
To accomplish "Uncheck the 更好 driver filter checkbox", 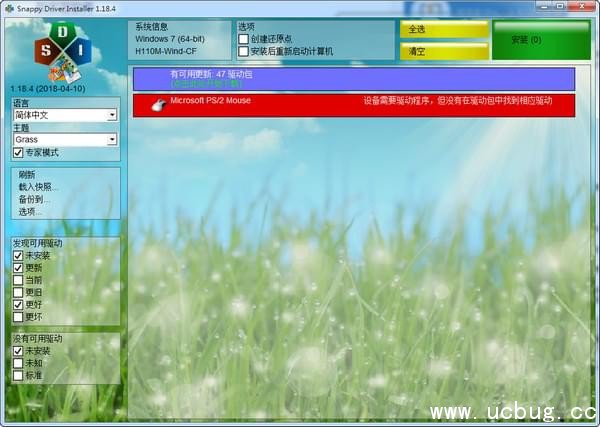I will 18,304.
